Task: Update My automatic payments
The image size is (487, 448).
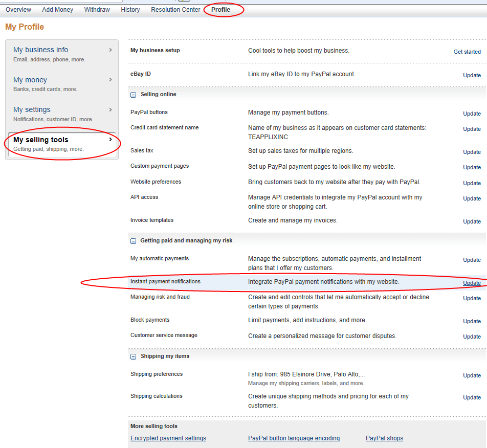Action: (472, 260)
